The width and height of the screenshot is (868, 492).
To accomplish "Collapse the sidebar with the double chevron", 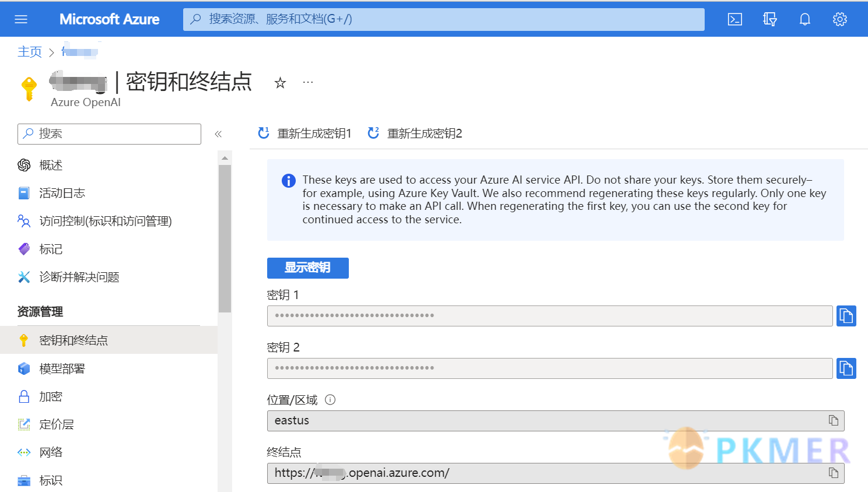I will coord(218,134).
